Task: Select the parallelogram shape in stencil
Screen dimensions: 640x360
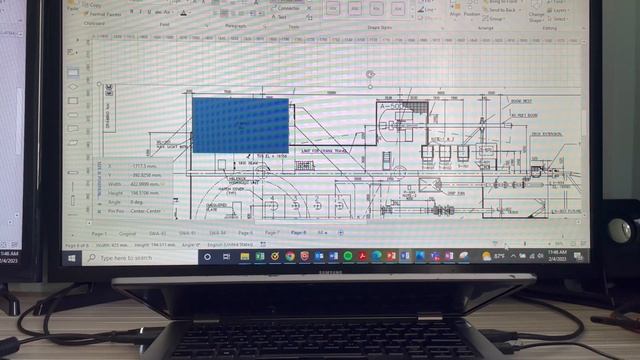Action: click(73, 142)
